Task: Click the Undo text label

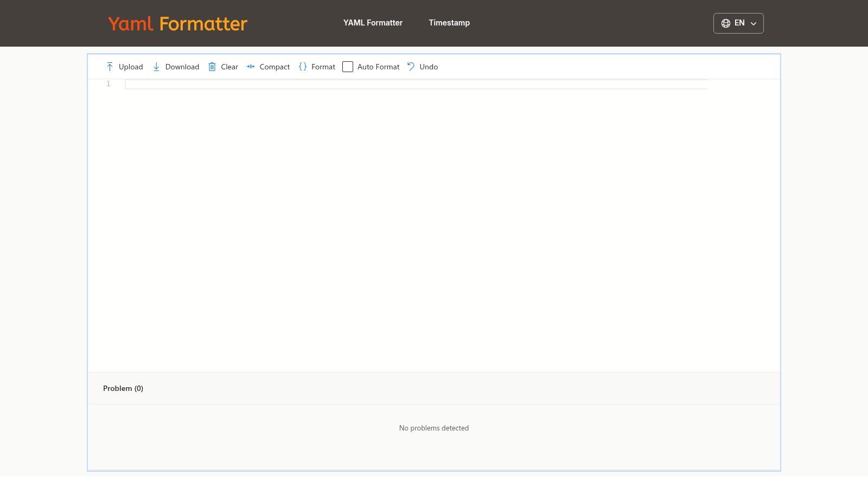Action: (429, 67)
